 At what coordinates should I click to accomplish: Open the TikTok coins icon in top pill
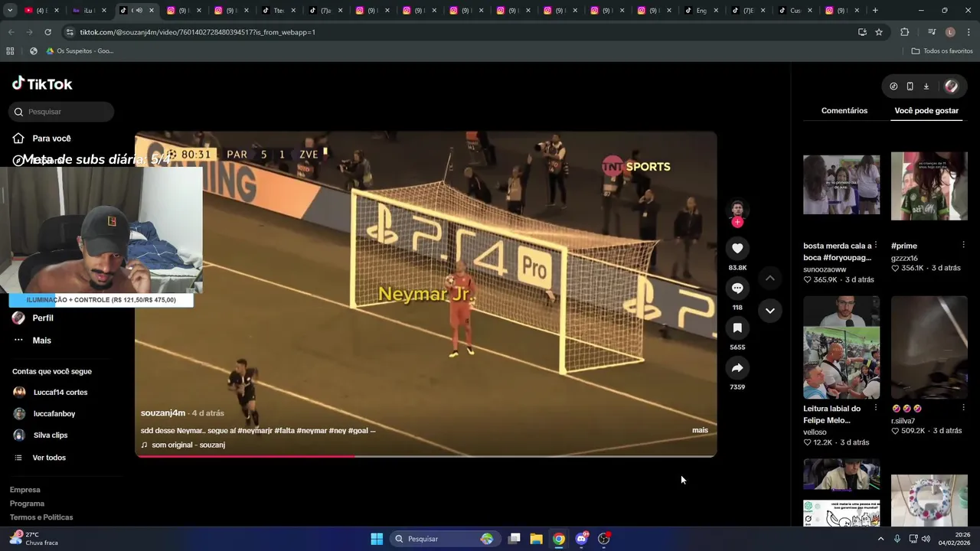(x=893, y=86)
